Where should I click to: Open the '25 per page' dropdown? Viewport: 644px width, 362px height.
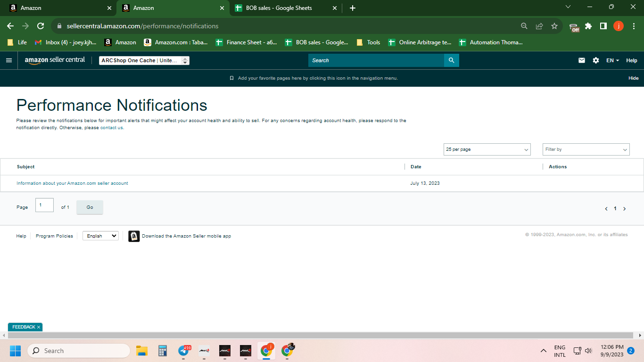coord(487,149)
